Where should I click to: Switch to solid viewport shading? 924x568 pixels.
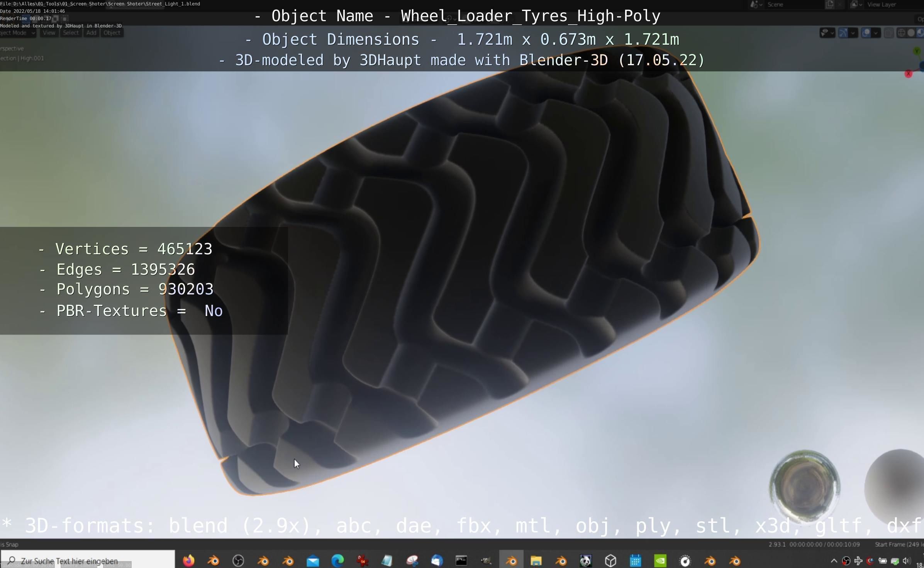pyautogui.click(x=911, y=33)
